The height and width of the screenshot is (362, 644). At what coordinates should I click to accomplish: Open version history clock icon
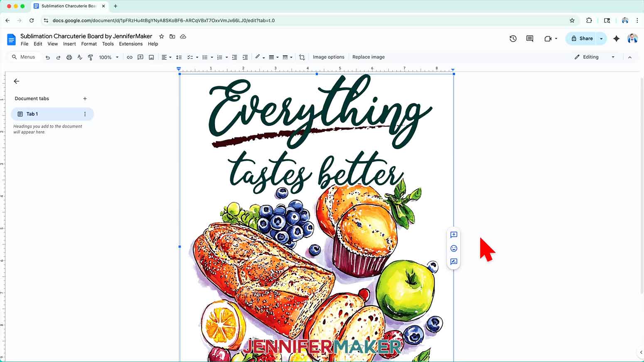click(513, 39)
